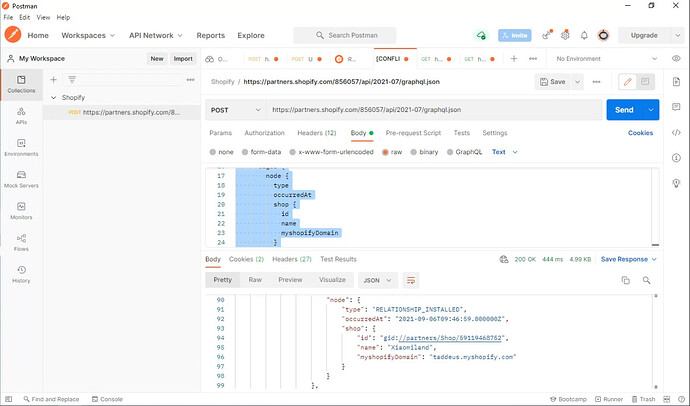The width and height of the screenshot is (690, 406).
Task: Click the search response icon
Action: tap(647, 280)
